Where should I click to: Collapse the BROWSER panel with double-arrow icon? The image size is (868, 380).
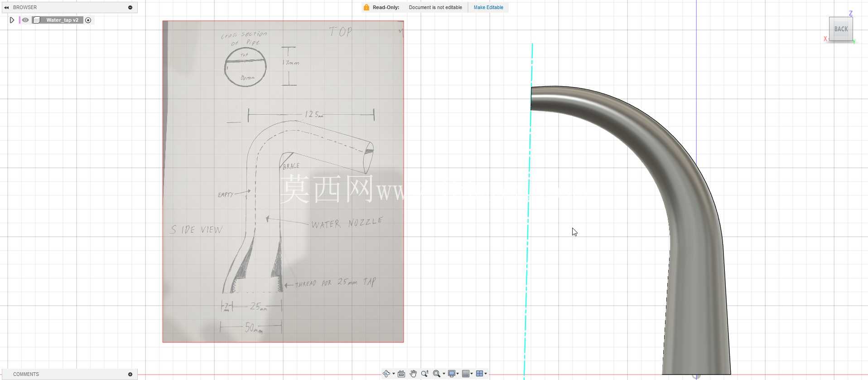coord(6,7)
